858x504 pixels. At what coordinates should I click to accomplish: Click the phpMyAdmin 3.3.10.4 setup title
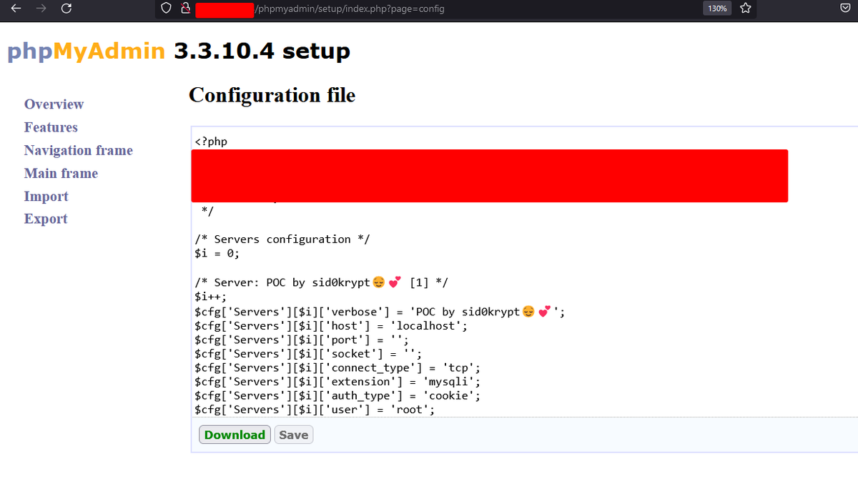179,51
